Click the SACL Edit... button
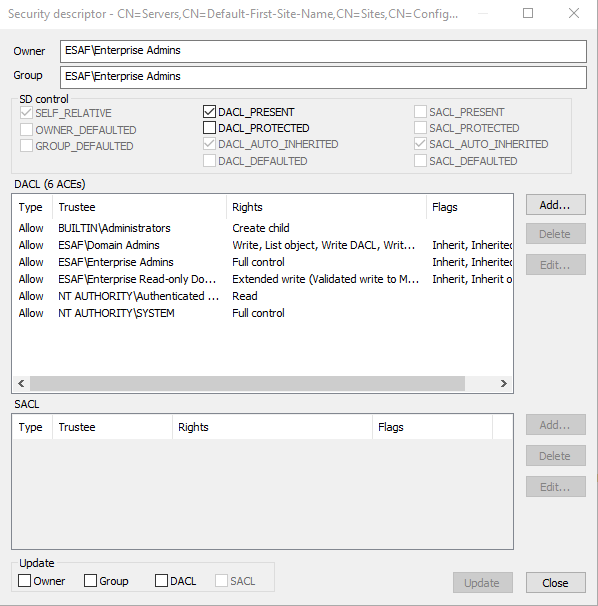Image resolution: width=598 pixels, height=606 pixels. tap(555, 487)
